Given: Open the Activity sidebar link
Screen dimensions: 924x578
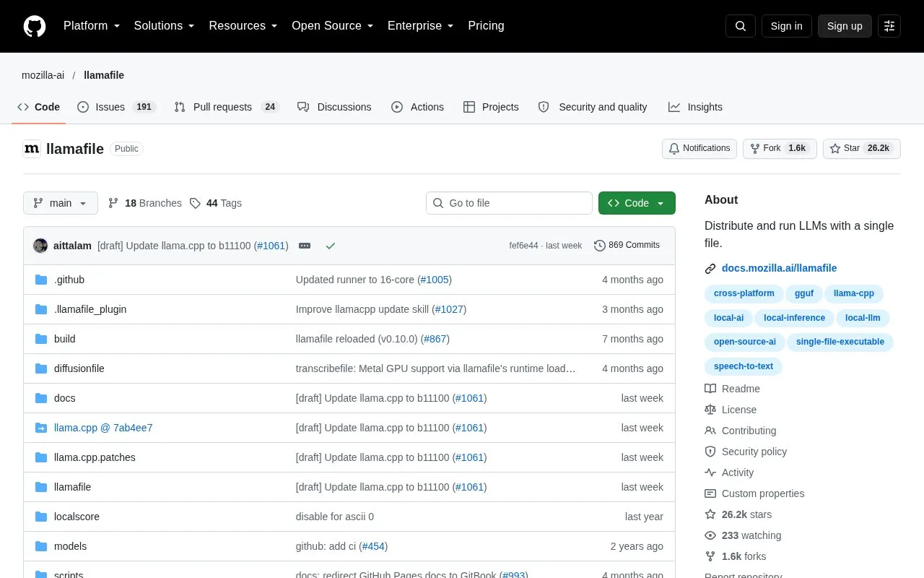Looking at the screenshot, I should click(729, 473).
